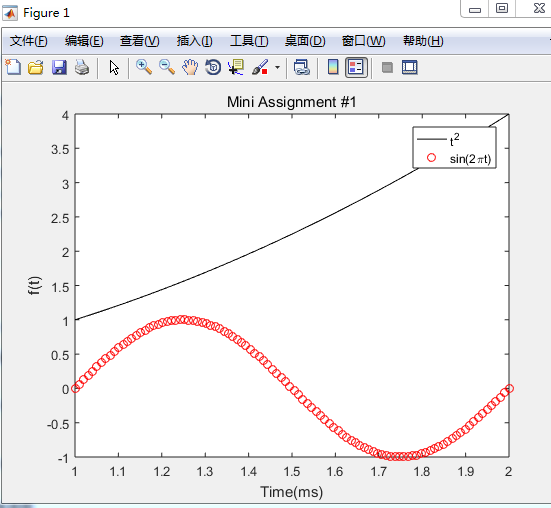Pick the Brush data tool
The image size is (551, 508).
260,67
